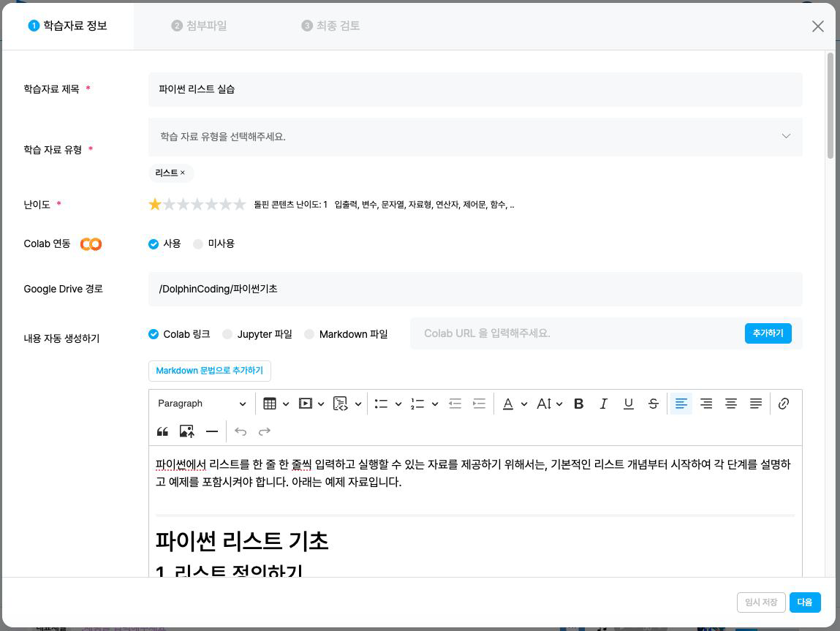Toggle strikethrough text formatting
This screenshot has width=840, height=631.
click(653, 404)
